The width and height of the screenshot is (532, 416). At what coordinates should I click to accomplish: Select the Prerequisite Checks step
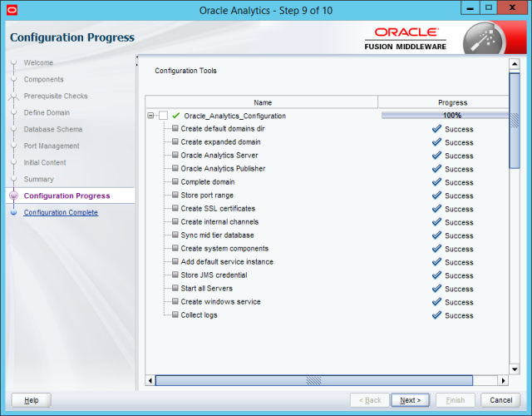tap(56, 97)
